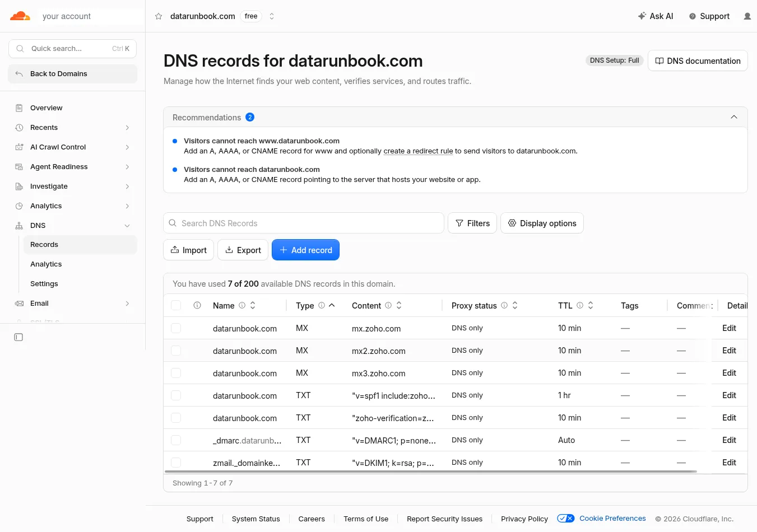This screenshot has width=757, height=532.
Task: Click the Cloudflare logo
Action: 20,16
